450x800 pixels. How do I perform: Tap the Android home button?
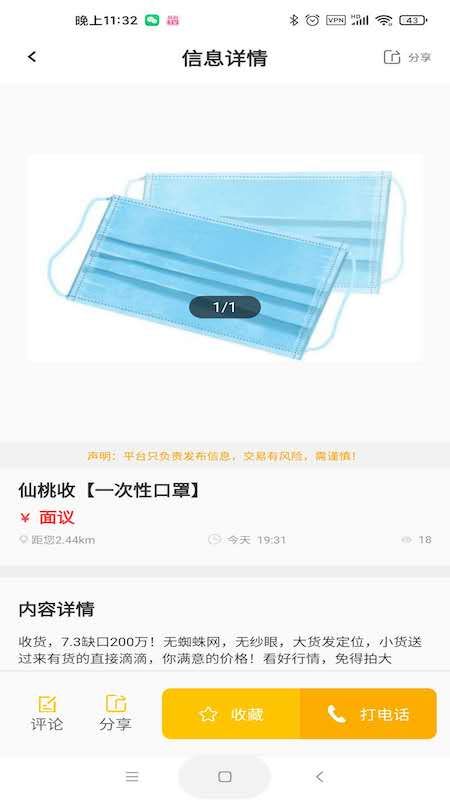click(x=224, y=777)
